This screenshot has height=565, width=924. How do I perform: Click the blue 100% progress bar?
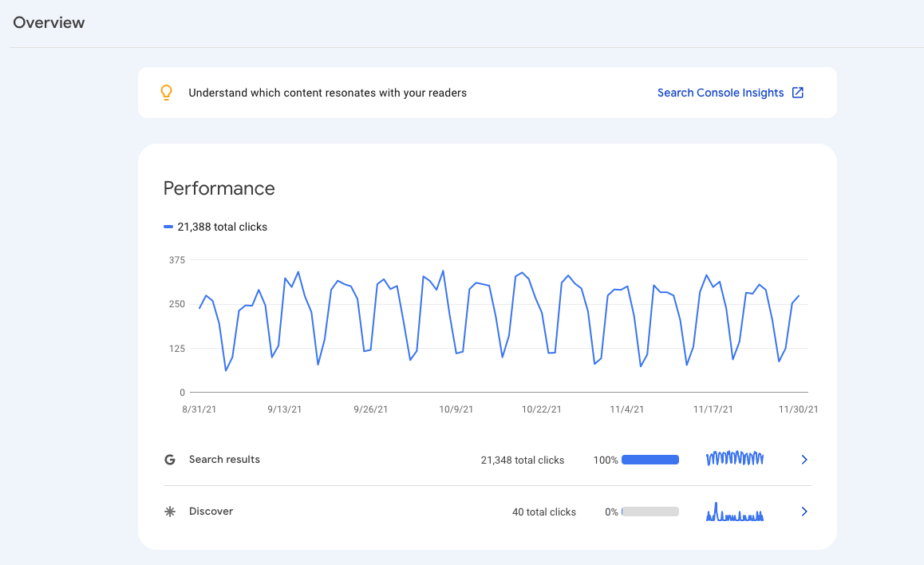pyautogui.click(x=650, y=460)
